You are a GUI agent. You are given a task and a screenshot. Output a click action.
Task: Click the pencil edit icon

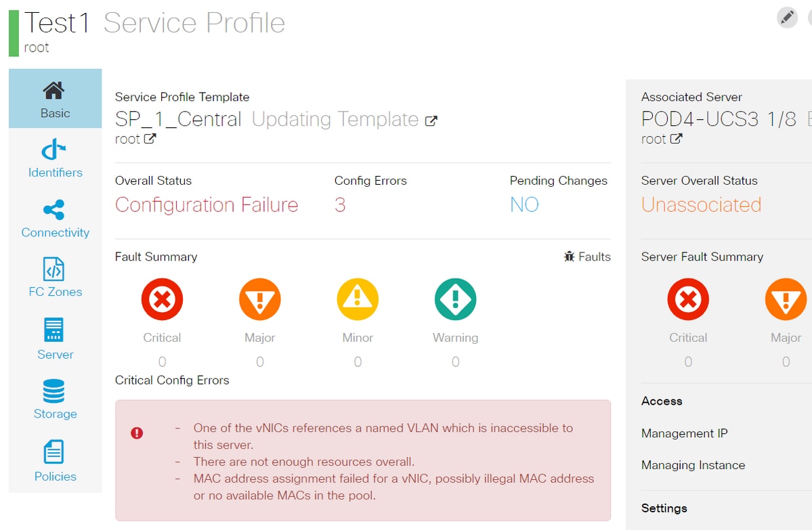(787, 18)
